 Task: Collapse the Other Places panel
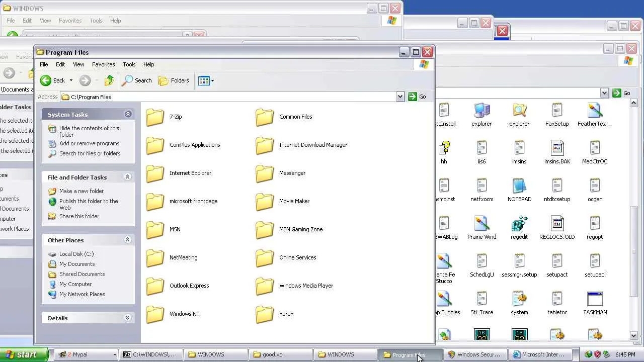pos(128,240)
